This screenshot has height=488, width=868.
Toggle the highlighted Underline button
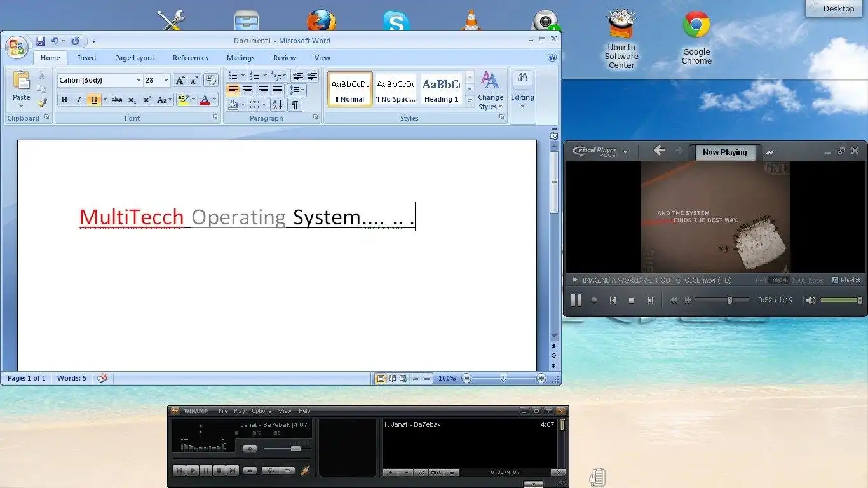click(94, 100)
